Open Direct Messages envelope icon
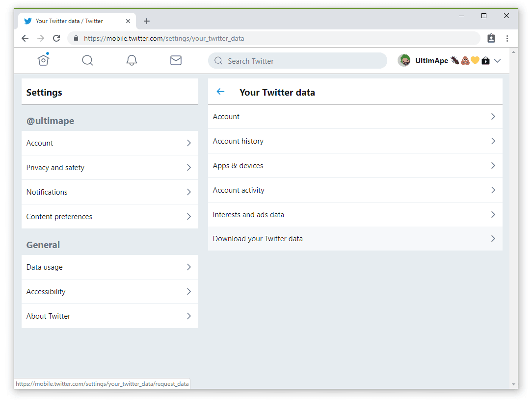532x403 pixels. pyautogui.click(x=176, y=60)
